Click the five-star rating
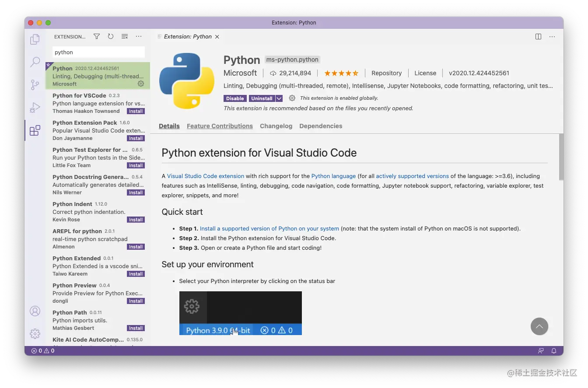 [x=341, y=73]
